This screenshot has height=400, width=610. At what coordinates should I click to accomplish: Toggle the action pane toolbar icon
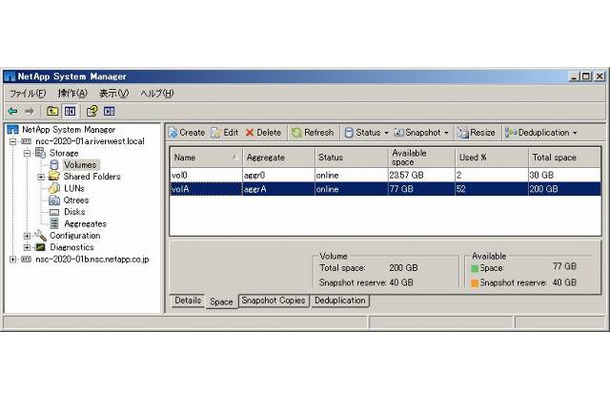click(x=109, y=111)
